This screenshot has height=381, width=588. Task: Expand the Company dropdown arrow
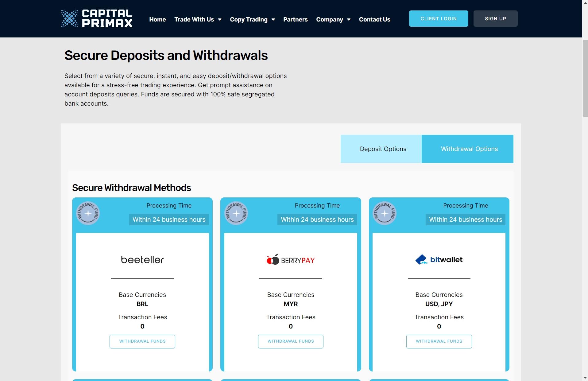(x=349, y=20)
